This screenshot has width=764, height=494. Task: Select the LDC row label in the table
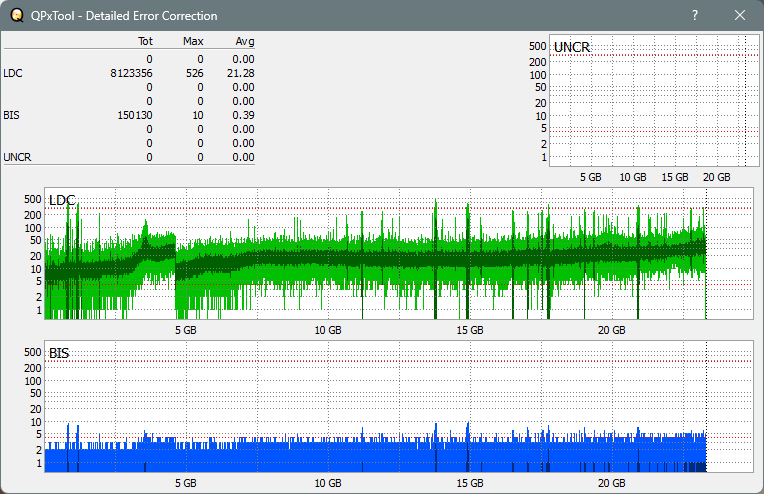12,73
